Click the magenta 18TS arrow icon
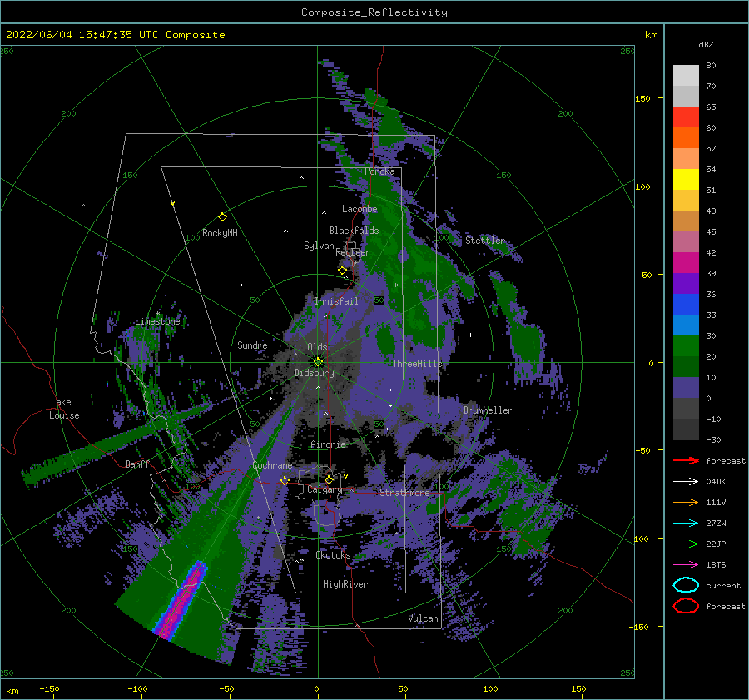The height and width of the screenshot is (700, 749). (686, 565)
